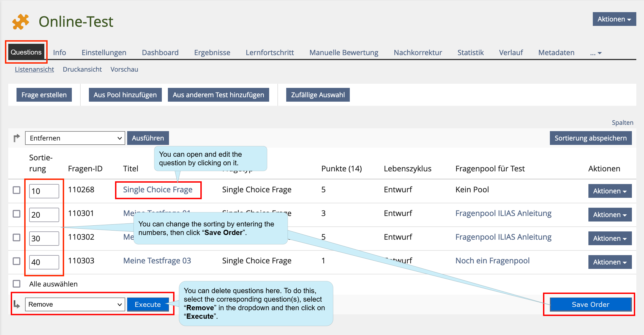The image size is (644, 335).
Task: Click the blue Execute button
Action: [148, 304]
